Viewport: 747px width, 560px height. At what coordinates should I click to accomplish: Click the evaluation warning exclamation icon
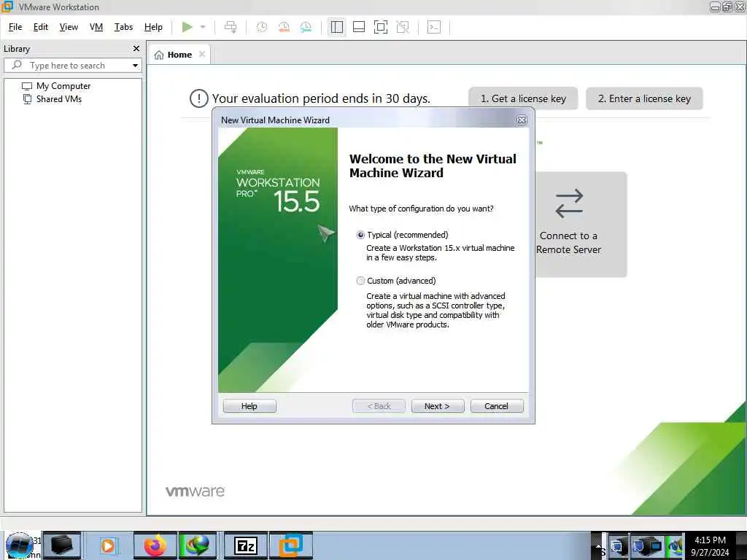pyautogui.click(x=198, y=98)
